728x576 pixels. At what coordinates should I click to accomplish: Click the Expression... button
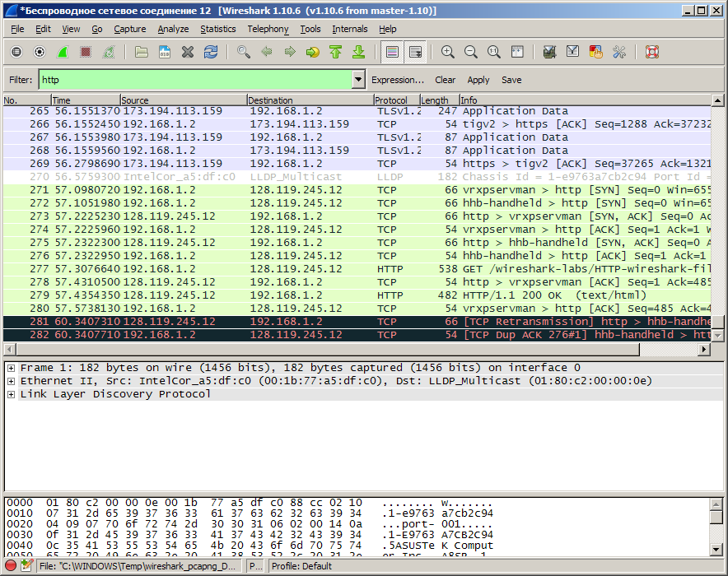click(x=398, y=81)
